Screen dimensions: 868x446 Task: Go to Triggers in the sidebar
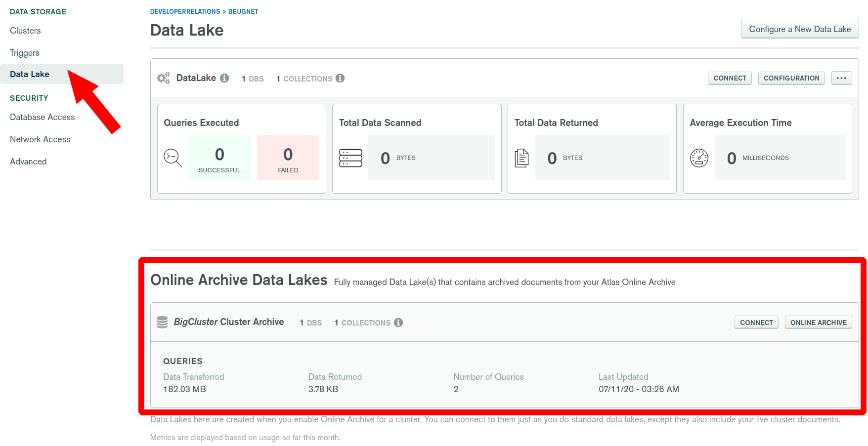coord(25,53)
